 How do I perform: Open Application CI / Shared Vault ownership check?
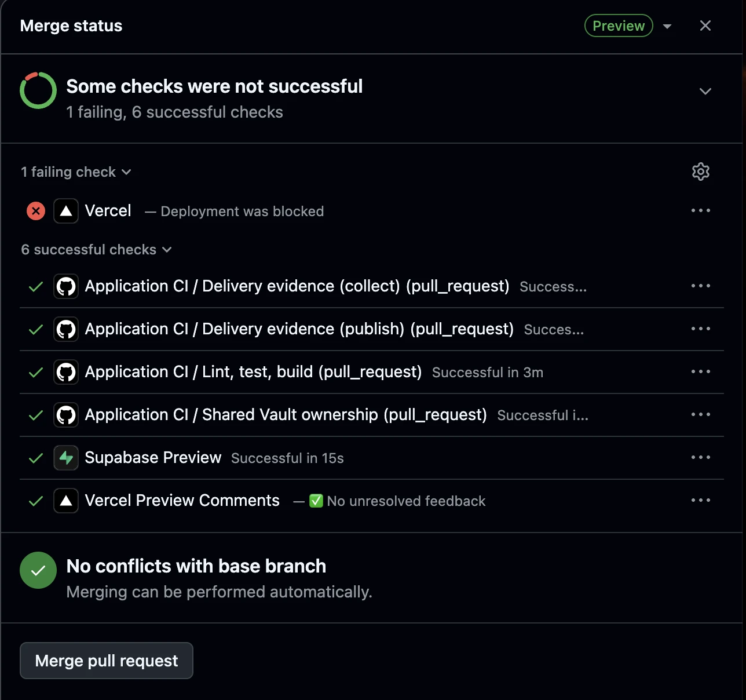click(286, 414)
